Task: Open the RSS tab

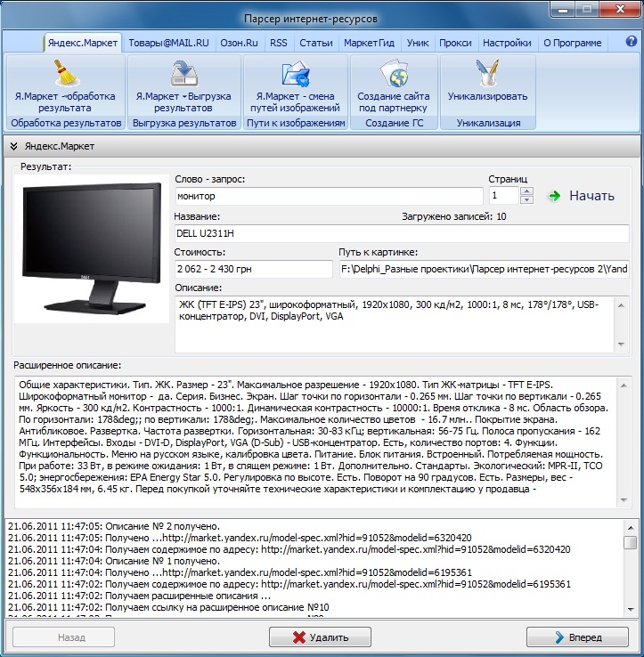Action: pyautogui.click(x=279, y=43)
